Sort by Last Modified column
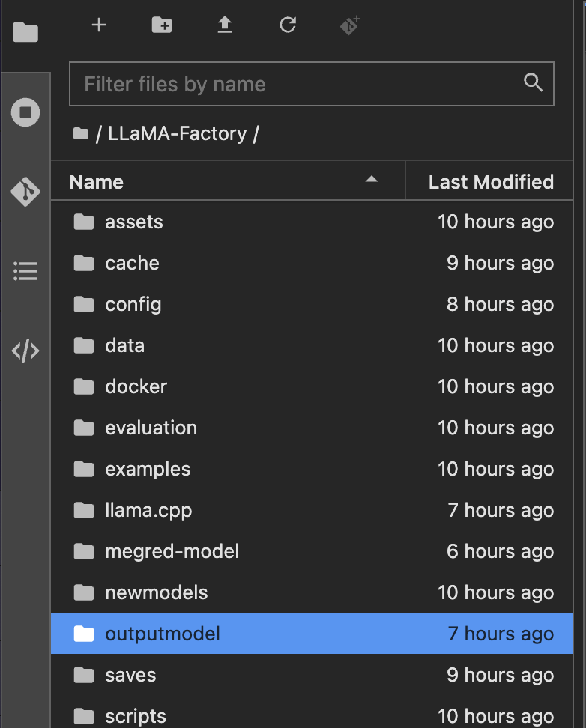 [x=489, y=181]
